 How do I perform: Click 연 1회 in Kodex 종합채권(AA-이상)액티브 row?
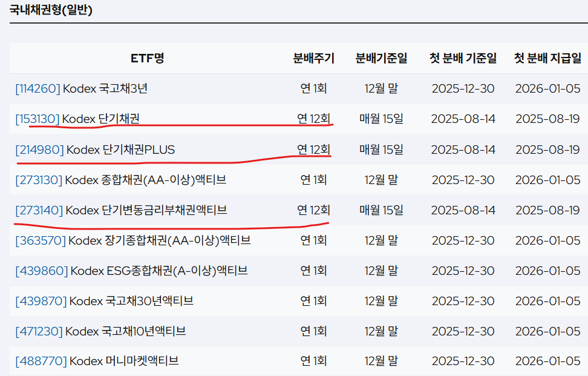tap(313, 180)
